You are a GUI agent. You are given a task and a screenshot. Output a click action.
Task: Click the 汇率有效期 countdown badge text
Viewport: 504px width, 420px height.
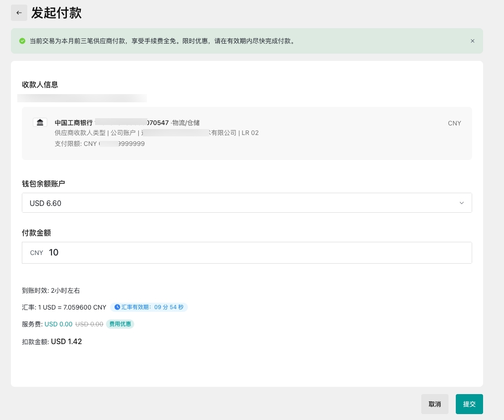152,307
